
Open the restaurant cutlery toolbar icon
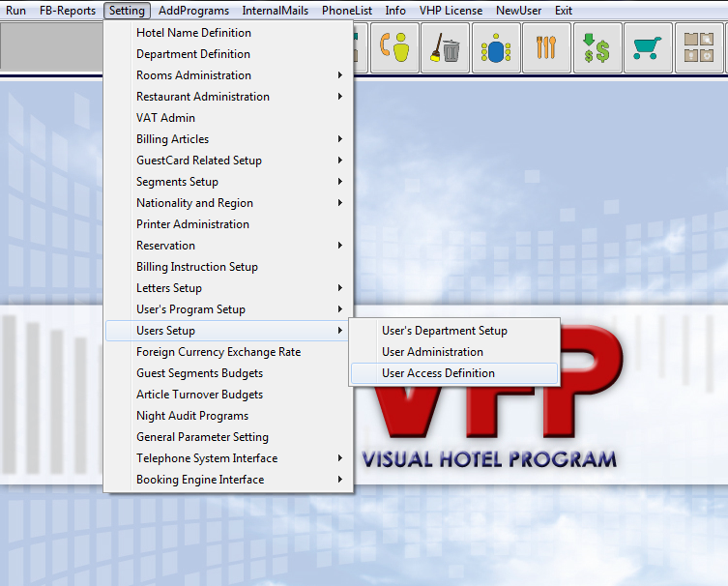(x=546, y=47)
